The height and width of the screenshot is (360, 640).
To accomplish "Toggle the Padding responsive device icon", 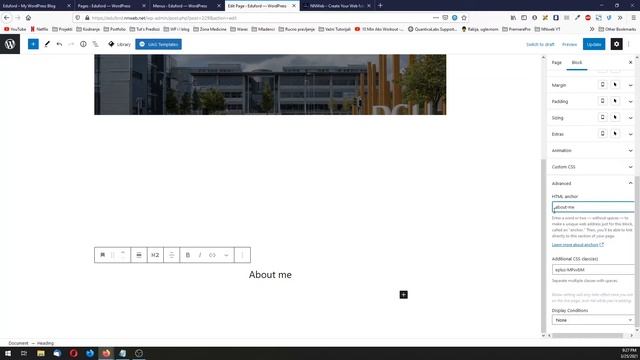I will [x=602, y=101].
